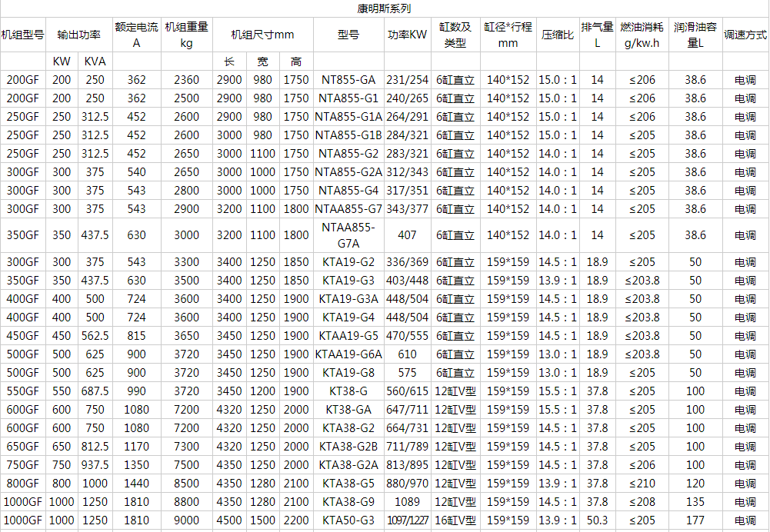Viewport: 770px width, 532px height.
Task: Click engine model NT855-GA
Action: click(348, 79)
